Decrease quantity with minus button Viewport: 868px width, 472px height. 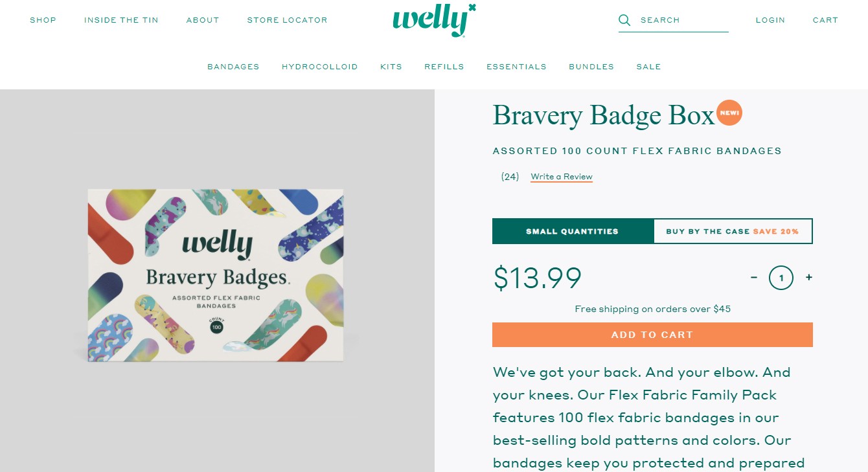754,278
